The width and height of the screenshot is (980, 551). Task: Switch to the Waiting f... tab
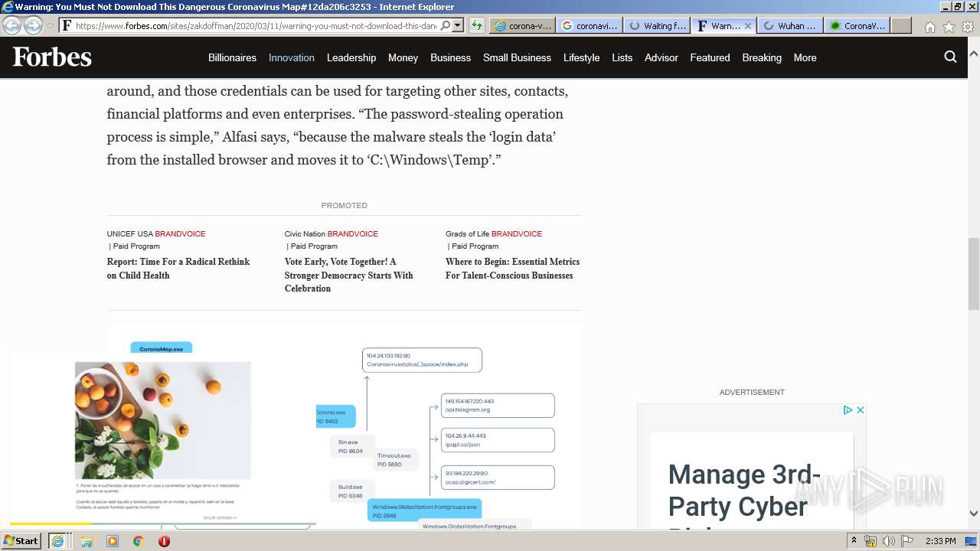click(657, 25)
